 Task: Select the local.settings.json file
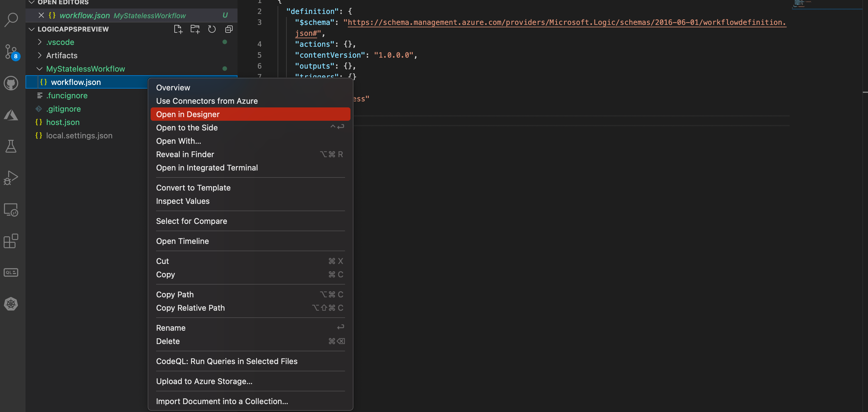coord(79,135)
